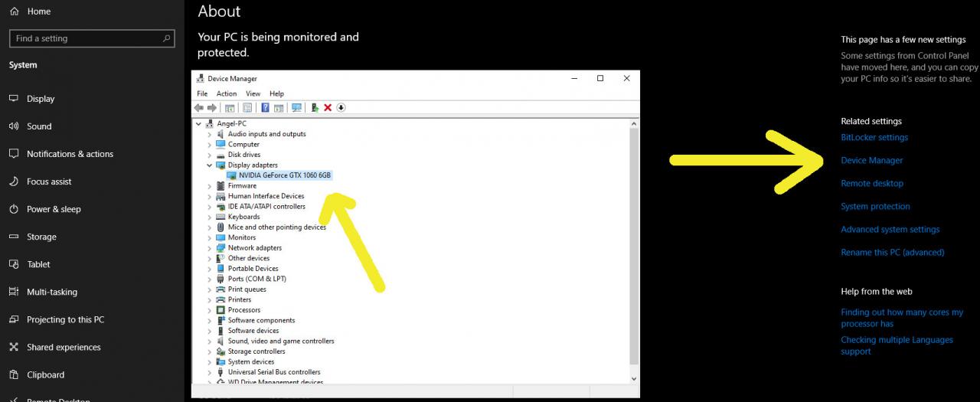Click the Find a setting search box
The image size is (980, 402).
pyautogui.click(x=92, y=38)
